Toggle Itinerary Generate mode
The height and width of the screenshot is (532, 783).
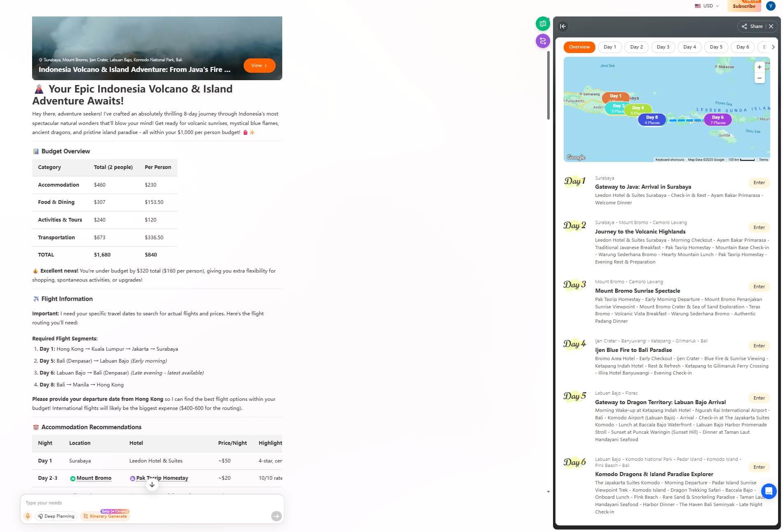(x=105, y=516)
